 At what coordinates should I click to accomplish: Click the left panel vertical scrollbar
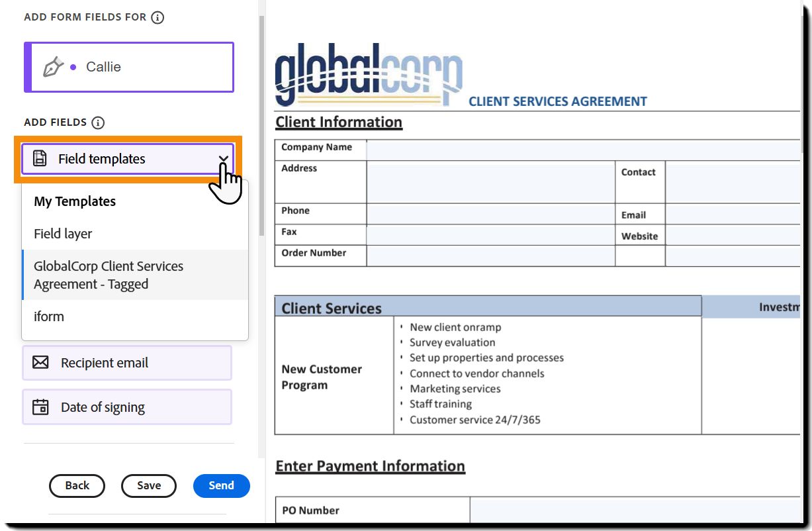click(261, 126)
